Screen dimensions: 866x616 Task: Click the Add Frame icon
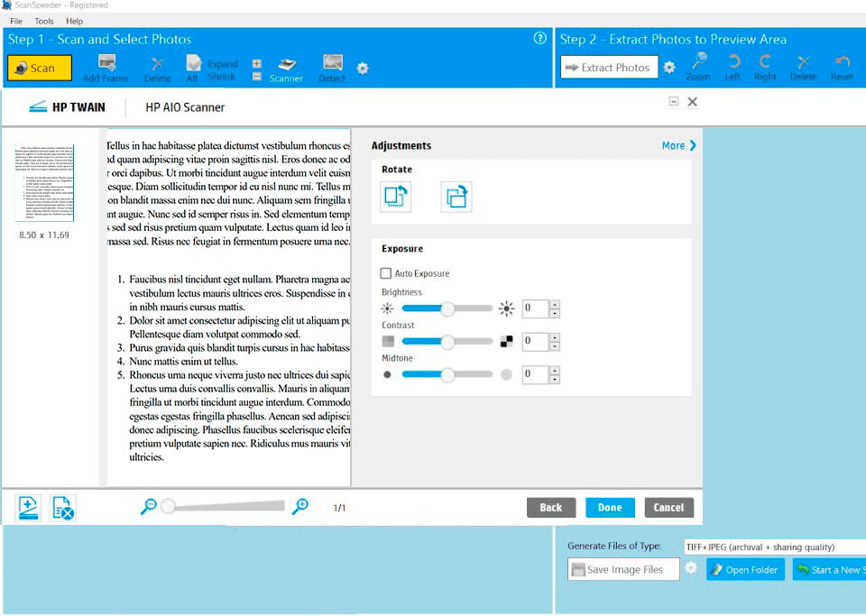pos(107,63)
